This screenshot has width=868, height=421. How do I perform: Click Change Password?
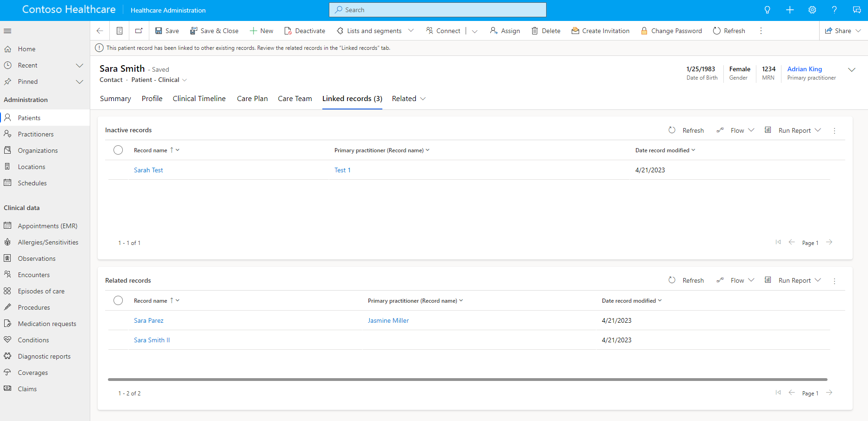point(671,31)
